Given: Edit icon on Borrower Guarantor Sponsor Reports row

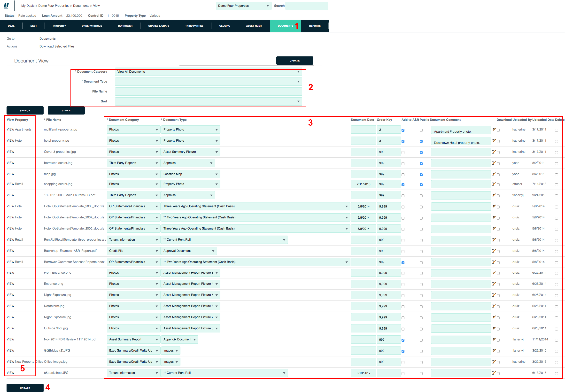Looking at the screenshot, I should pos(494,262).
